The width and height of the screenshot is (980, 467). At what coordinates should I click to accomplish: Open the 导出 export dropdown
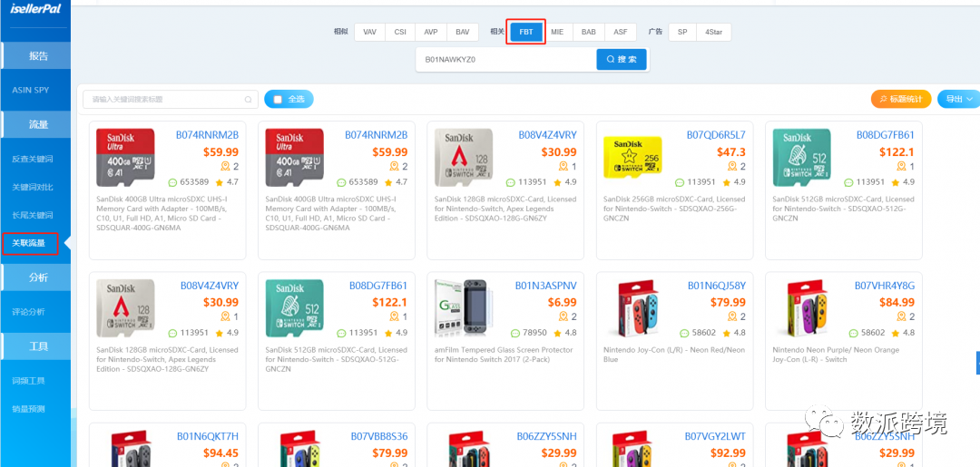point(959,99)
